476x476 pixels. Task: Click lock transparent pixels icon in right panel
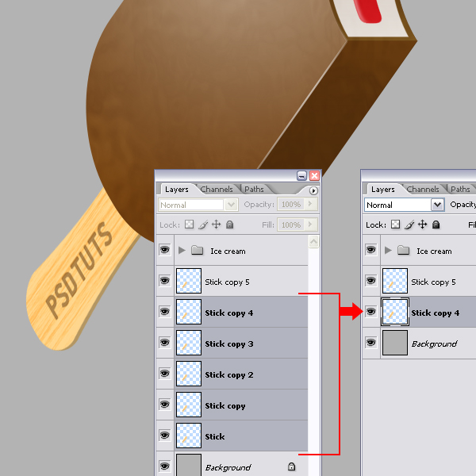395,225
